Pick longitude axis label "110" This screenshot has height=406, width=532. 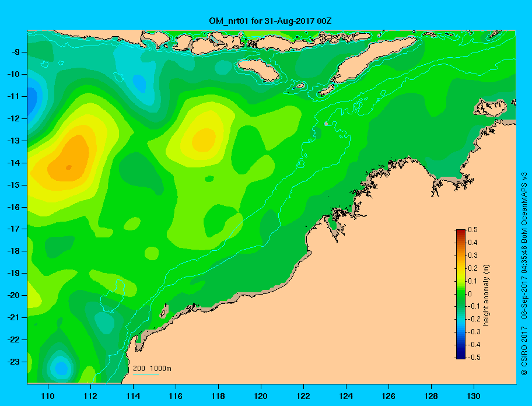[x=48, y=396]
